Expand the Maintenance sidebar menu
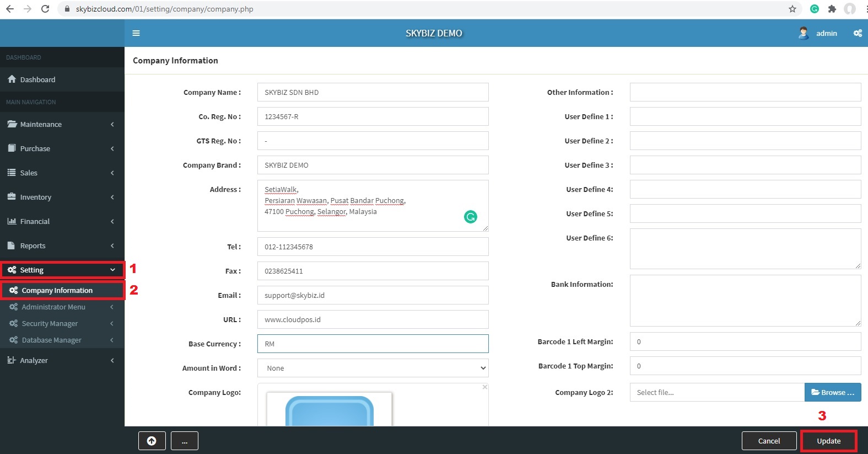Image resolution: width=868 pixels, height=454 pixels. (62, 124)
